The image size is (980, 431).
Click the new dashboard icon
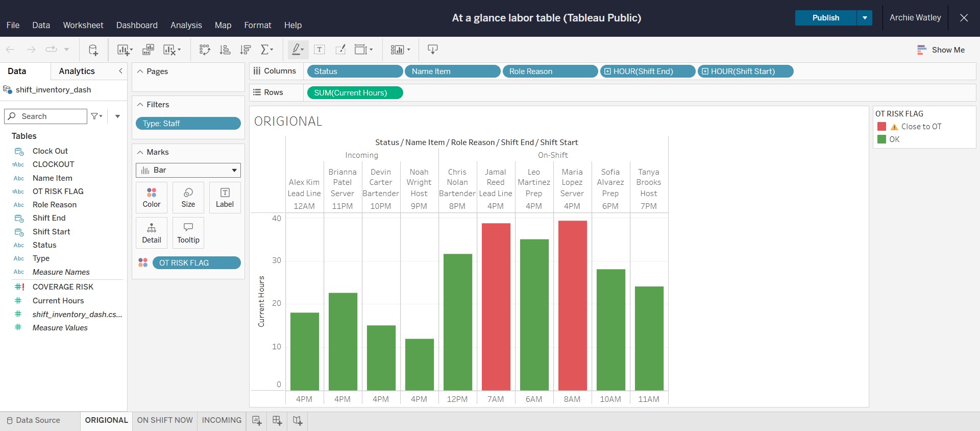coord(277,421)
